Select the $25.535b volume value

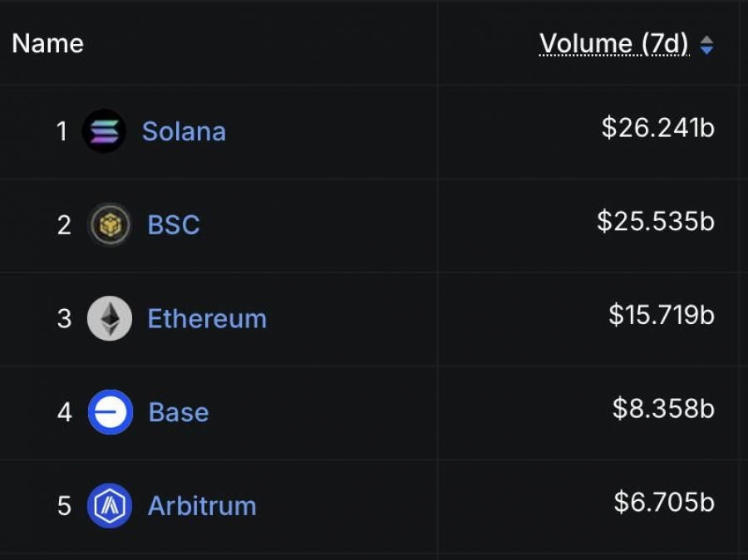[x=656, y=221]
